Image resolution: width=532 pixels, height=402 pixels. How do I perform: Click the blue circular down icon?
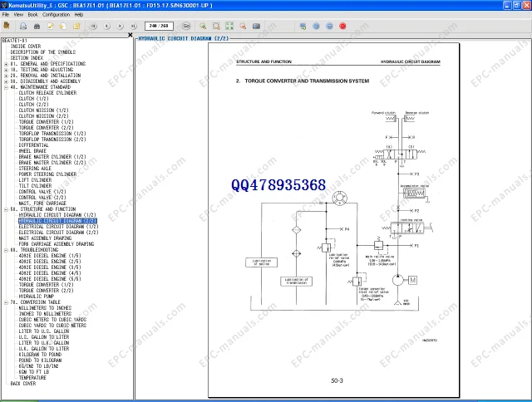329,26
